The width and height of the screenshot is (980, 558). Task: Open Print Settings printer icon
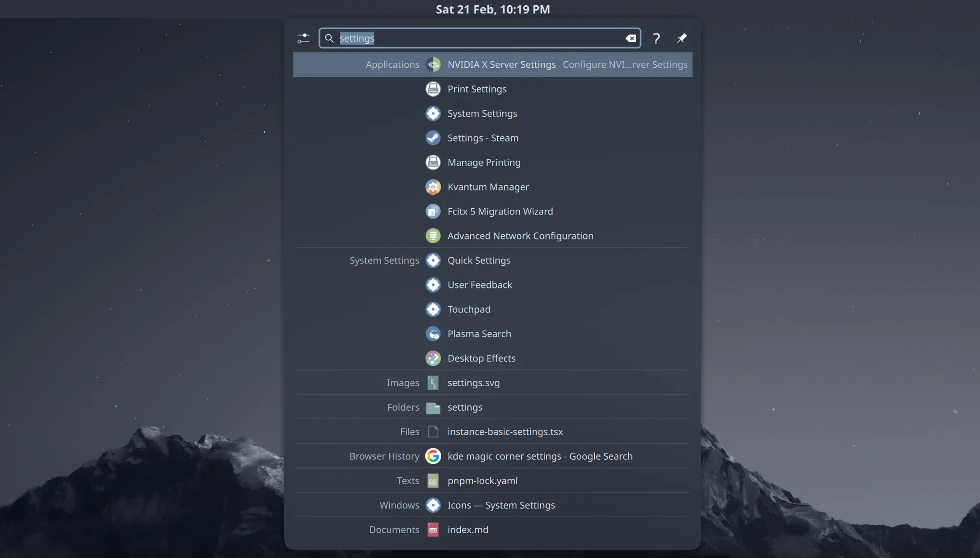[x=433, y=89]
